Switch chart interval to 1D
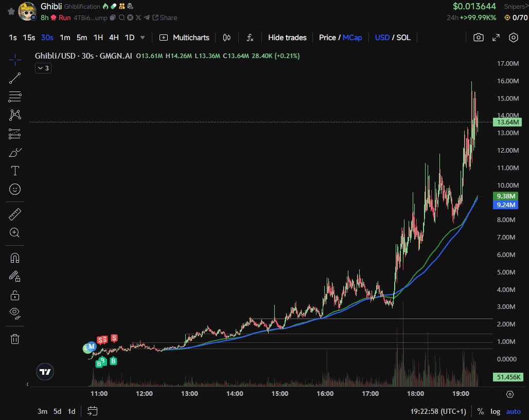This screenshot has height=420, width=529. 130,38
